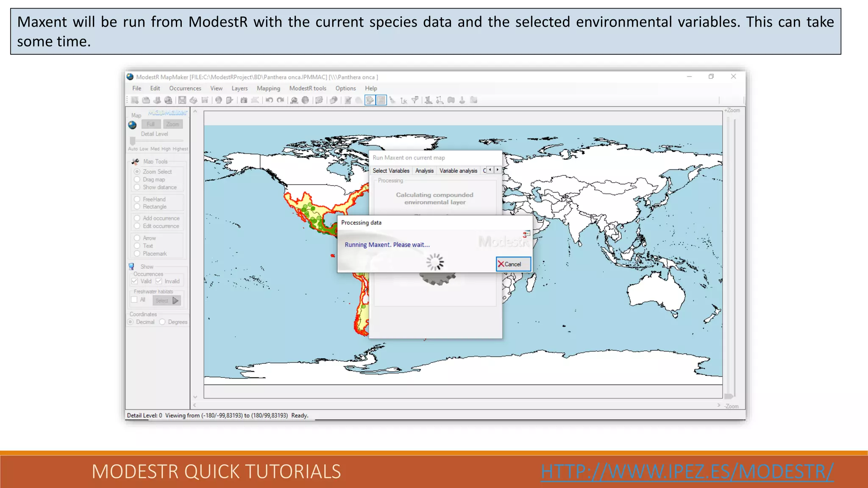Image resolution: width=868 pixels, height=488 pixels.
Task: Click the Map Tools wrench icon
Action: click(x=135, y=162)
